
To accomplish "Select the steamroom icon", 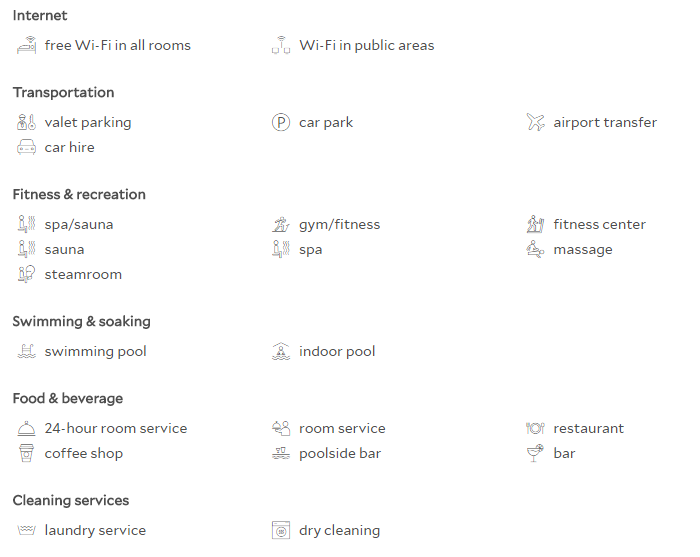I will tap(26, 274).
